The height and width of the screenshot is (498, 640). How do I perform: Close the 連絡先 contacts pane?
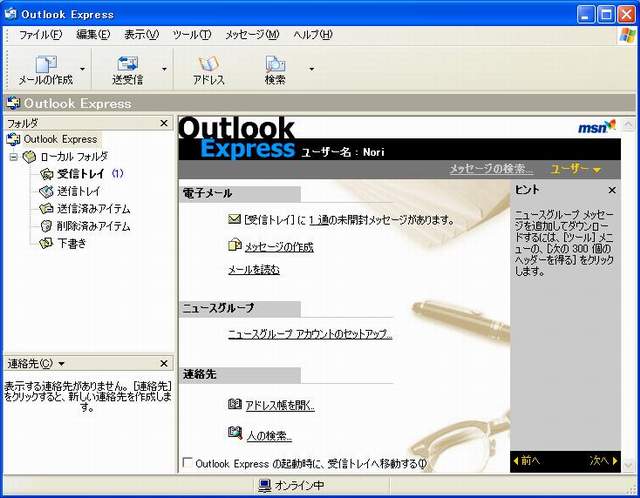tap(164, 363)
